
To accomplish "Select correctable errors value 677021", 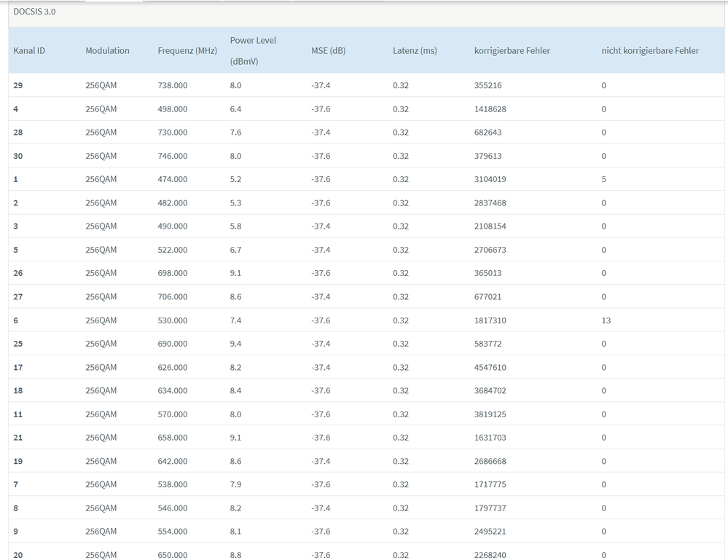I will 488,296.
